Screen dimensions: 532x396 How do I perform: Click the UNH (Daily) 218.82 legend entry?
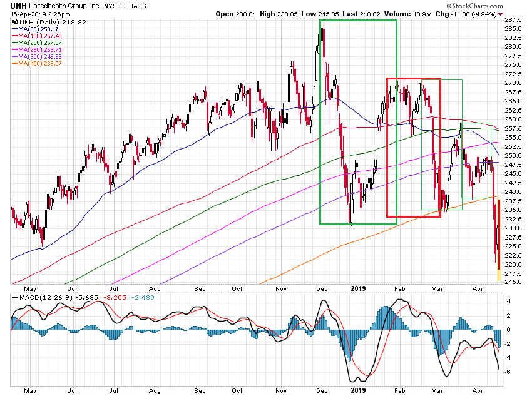(x=53, y=22)
